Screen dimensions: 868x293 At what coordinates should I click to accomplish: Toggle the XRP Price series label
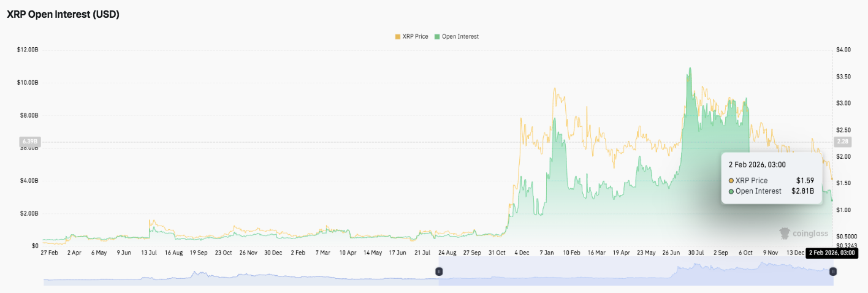point(415,37)
